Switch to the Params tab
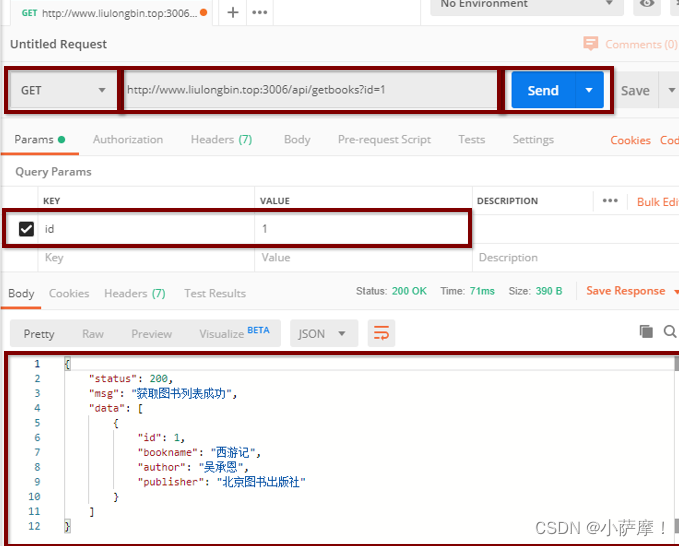 pos(39,139)
